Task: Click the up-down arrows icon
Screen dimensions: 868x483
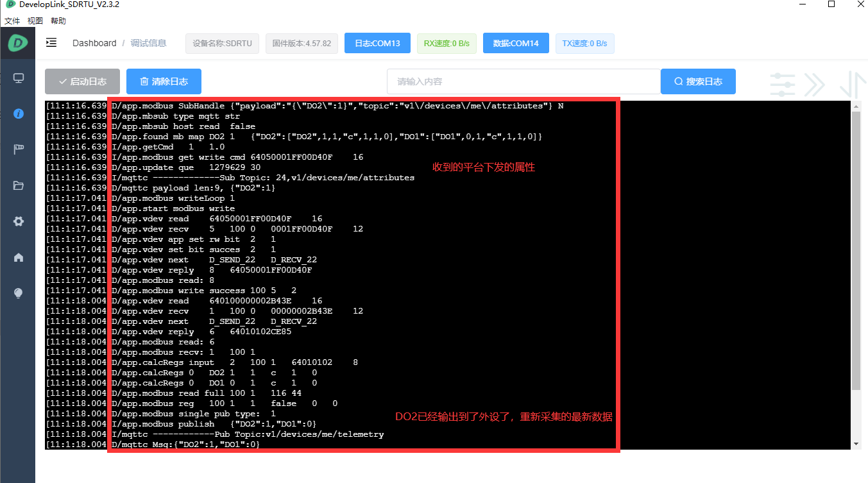Action: coord(853,84)
